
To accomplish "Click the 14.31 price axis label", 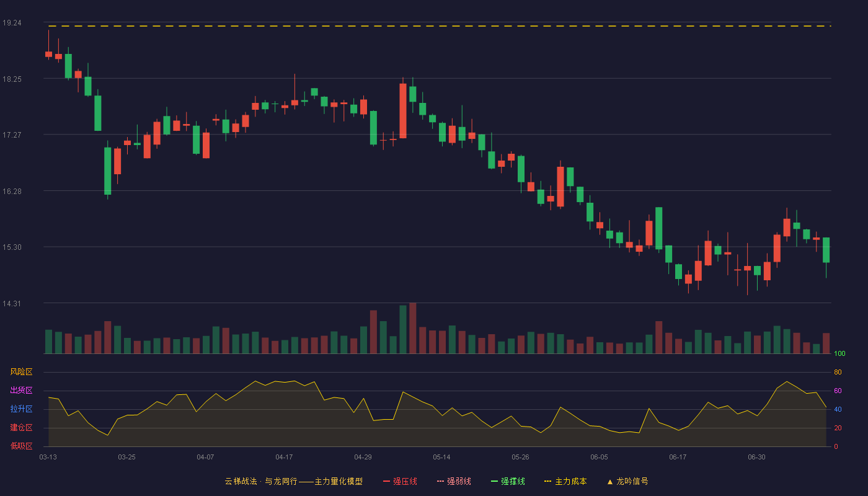I will 12,304.
